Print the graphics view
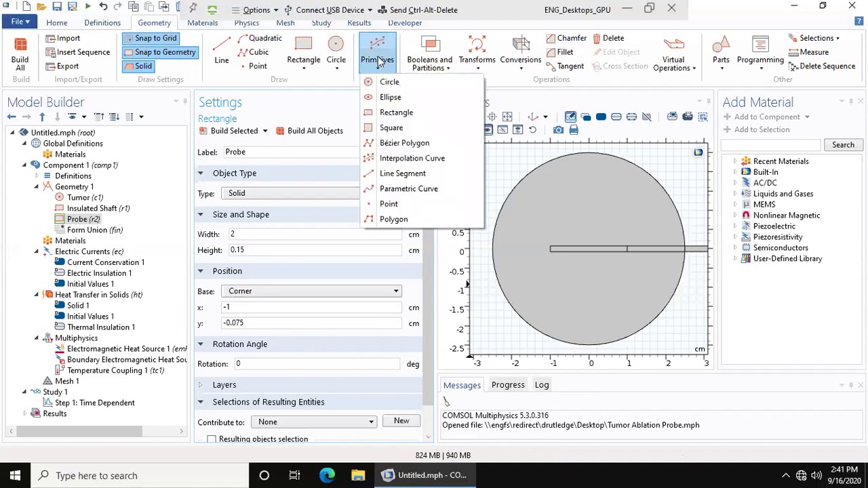Viewport: 868px width, 488px height. point(574,130)
